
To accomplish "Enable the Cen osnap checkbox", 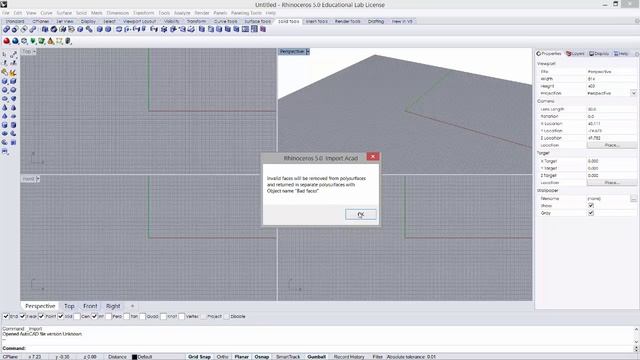I will 77,316.
